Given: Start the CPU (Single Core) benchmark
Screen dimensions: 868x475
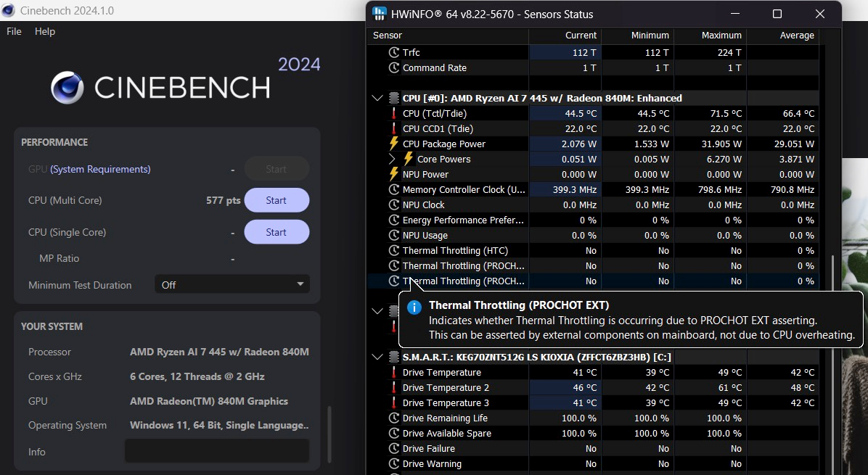Looking at the screenshot, I should tap(277, 232).
